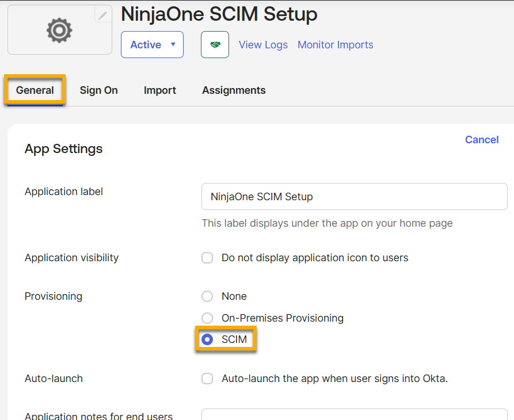
Task: Click the Application label text field
Action: 354,196
